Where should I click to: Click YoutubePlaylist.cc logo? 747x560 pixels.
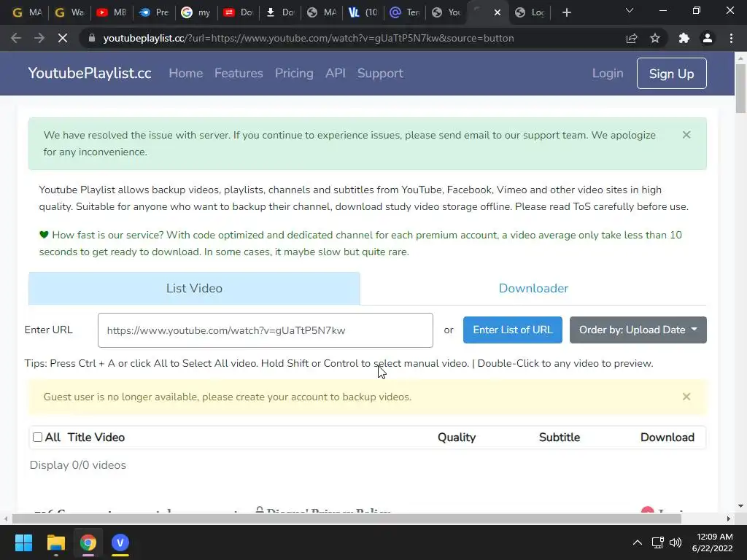[x=90, y=73]
